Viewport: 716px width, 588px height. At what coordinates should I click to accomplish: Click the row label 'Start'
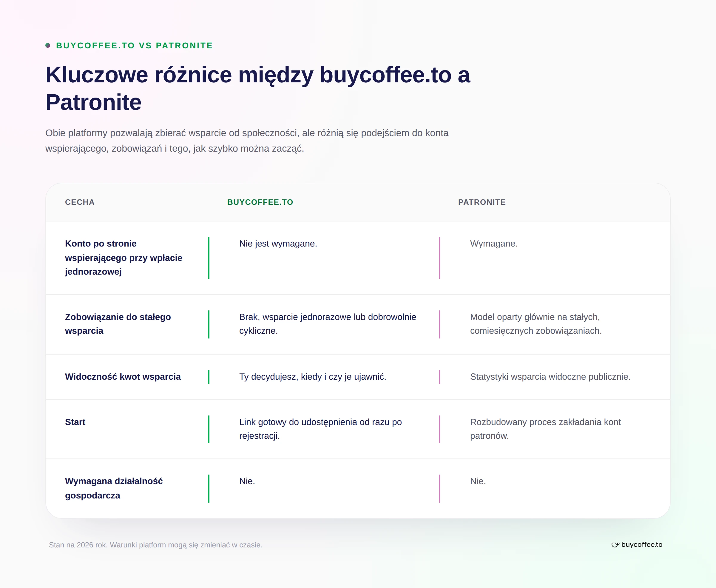[x=75, y=422]
